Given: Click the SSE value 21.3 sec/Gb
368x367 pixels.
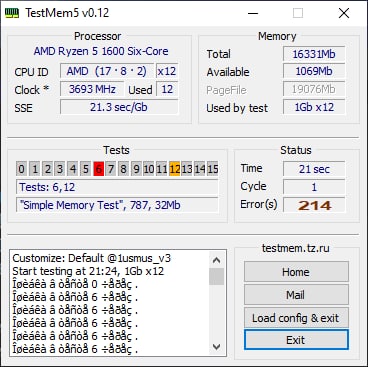Looking at the screenshot, I should coord(119,107).
